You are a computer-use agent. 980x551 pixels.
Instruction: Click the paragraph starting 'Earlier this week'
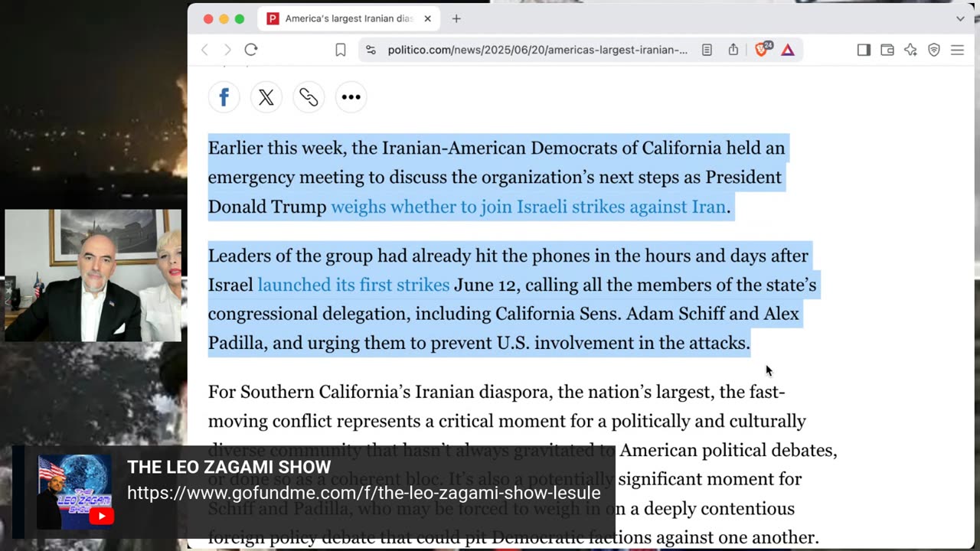[496, 177]
